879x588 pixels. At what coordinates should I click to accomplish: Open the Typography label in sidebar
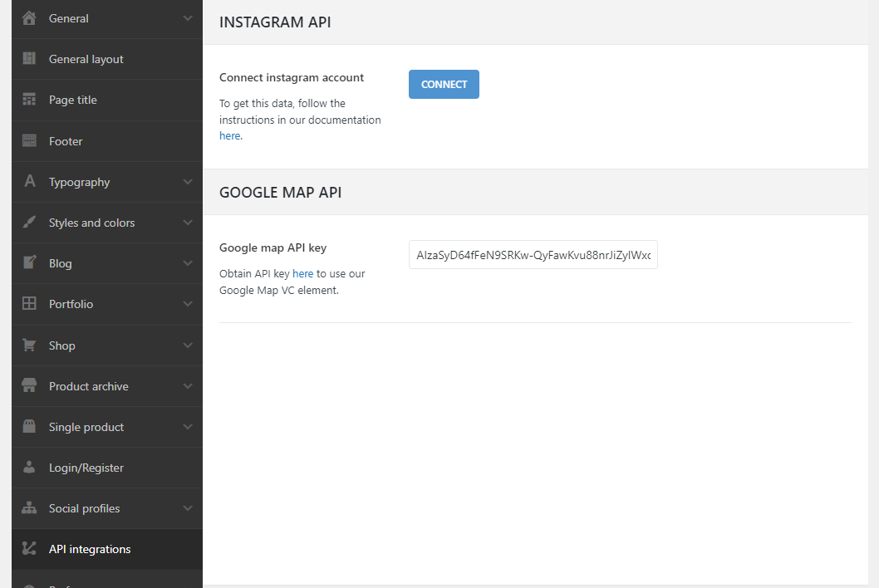coord(79,182)
